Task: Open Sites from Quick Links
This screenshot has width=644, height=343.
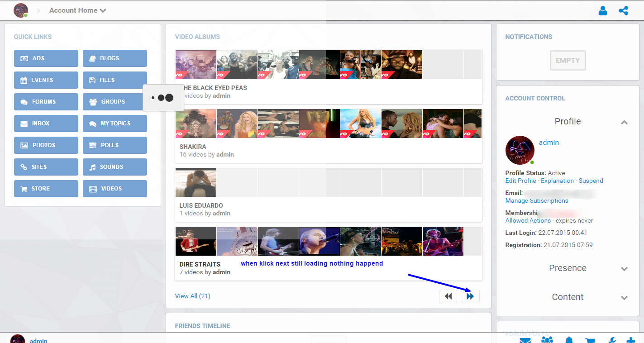Action: coord(46,167)
